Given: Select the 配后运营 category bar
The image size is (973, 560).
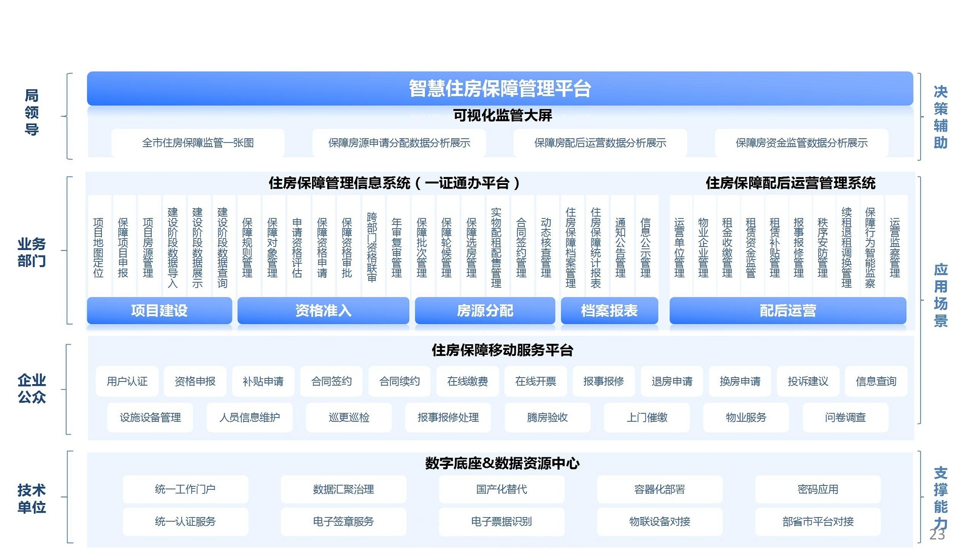Looking at the screenshot, I should 787,310.
